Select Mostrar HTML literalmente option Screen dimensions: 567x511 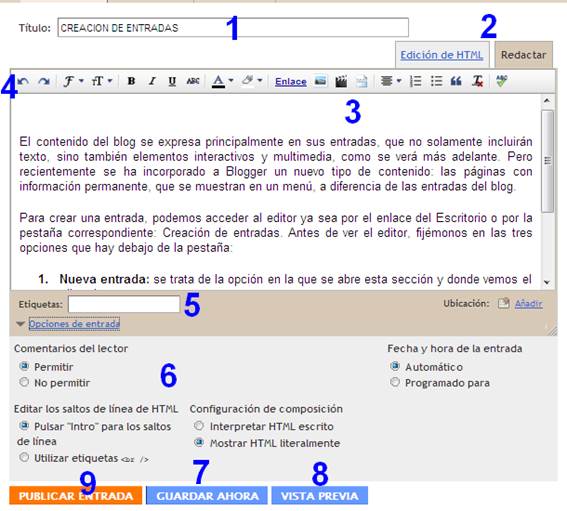tap(199, 442)
